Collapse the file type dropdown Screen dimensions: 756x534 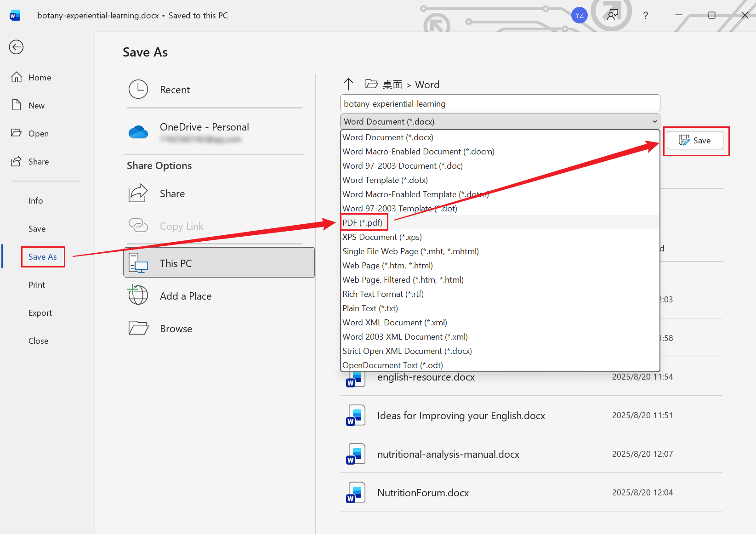tap(654, 121)
